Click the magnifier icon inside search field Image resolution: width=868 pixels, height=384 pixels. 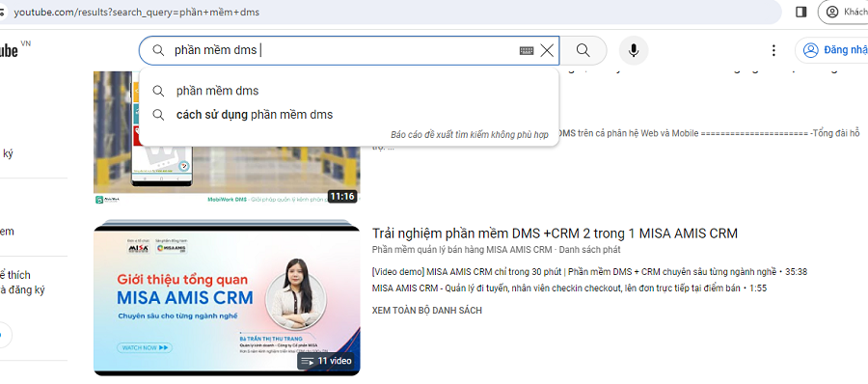(x=158, y=50)
